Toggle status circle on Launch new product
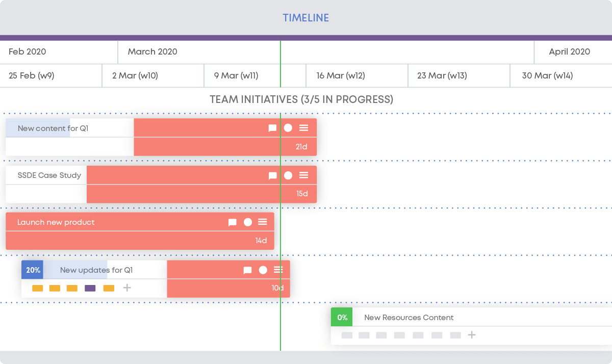This screenshot has width=612, height=364. (x=248, y=222)
